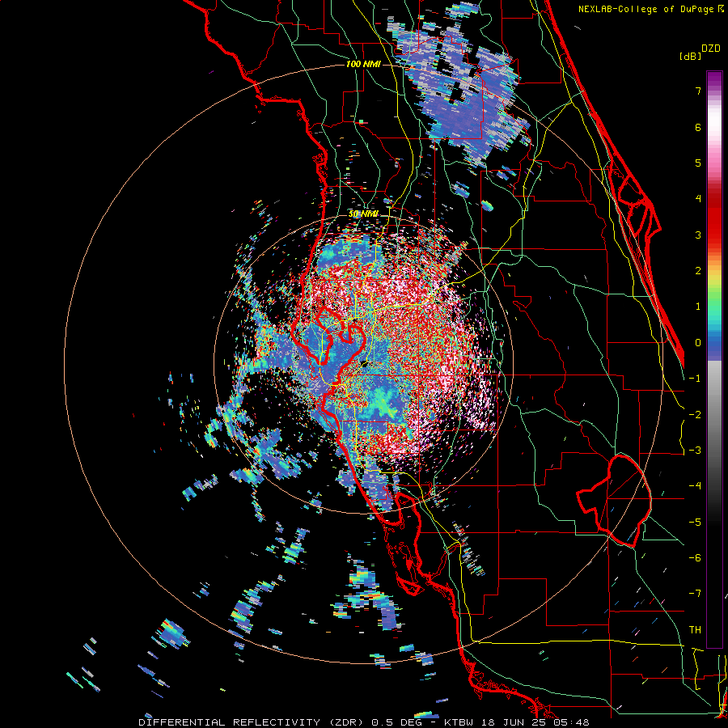
Task: Click the (ZDR) abbreviation in caption
Action: (346, 722)
